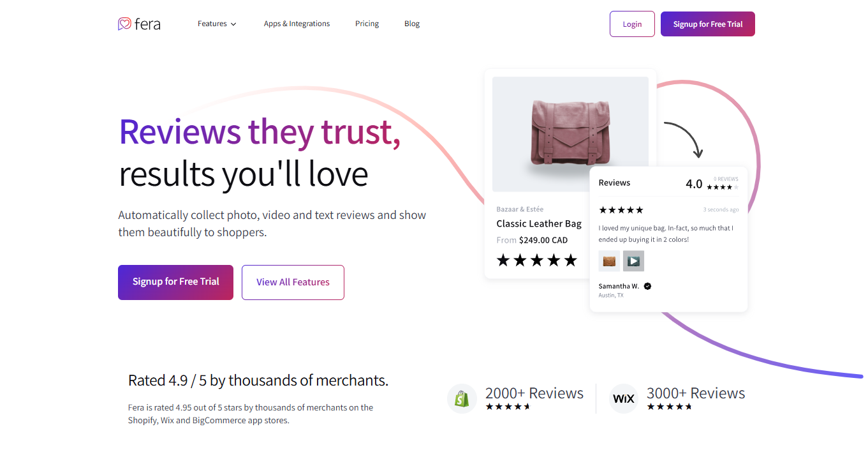Viewport: 868px width, 459px height.
Task: Click the header Signup for Free Trial button
Action: click(707, 24)
